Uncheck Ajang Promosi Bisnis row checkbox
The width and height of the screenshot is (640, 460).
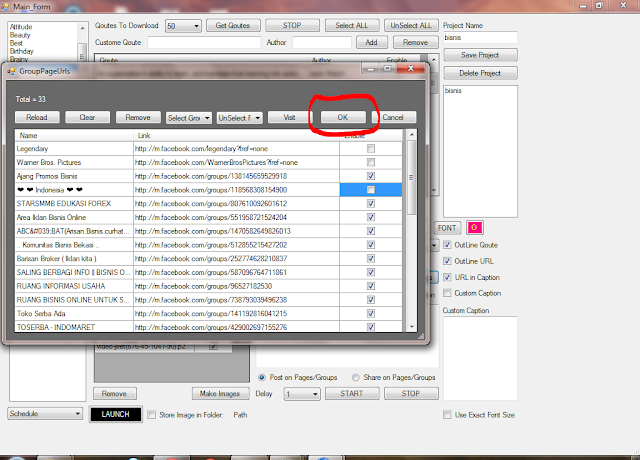pos(371,176)
